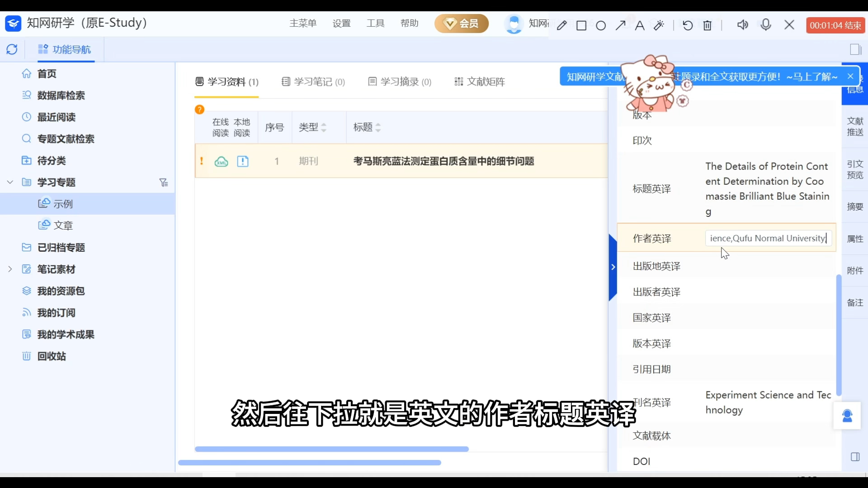Switch to the 学习笔记 tab
Screen dimensions: 868x488
(x=313, y=82)
